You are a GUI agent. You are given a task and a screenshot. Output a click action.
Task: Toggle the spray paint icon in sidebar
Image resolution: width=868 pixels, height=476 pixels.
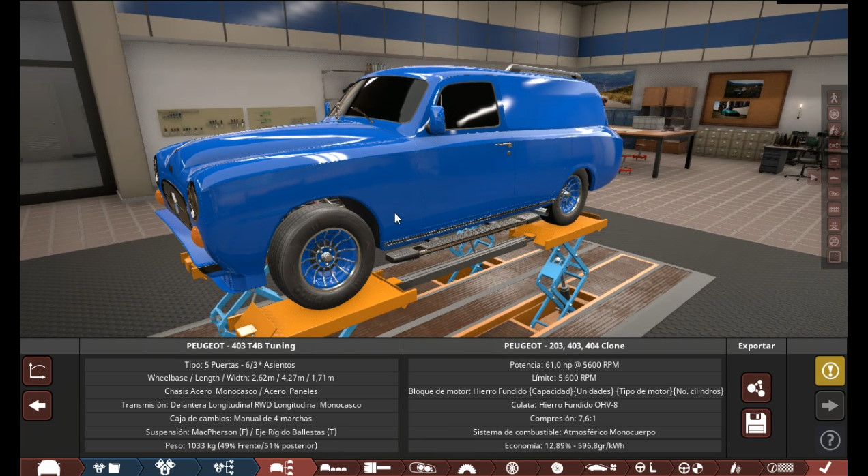(x=834, y=130)
